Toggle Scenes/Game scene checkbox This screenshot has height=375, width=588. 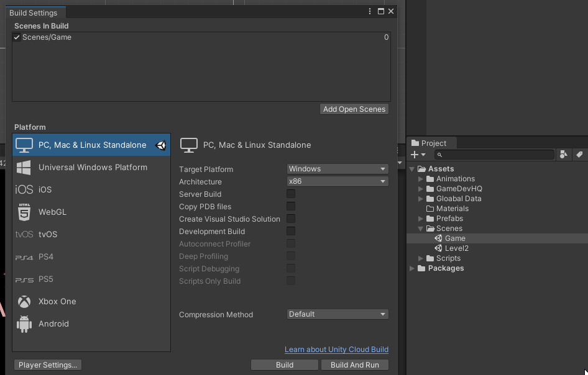(x=17, y=37)
